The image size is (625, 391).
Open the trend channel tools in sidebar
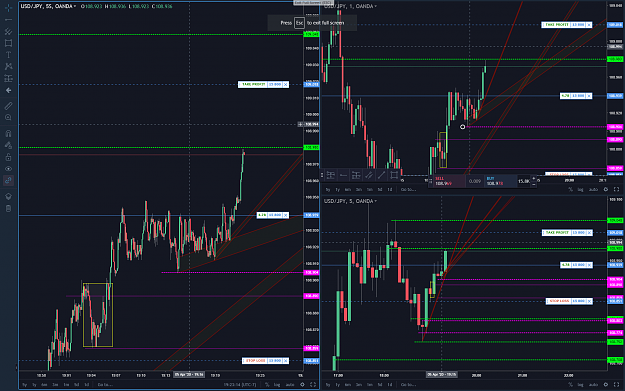click(x=8, y=31)
